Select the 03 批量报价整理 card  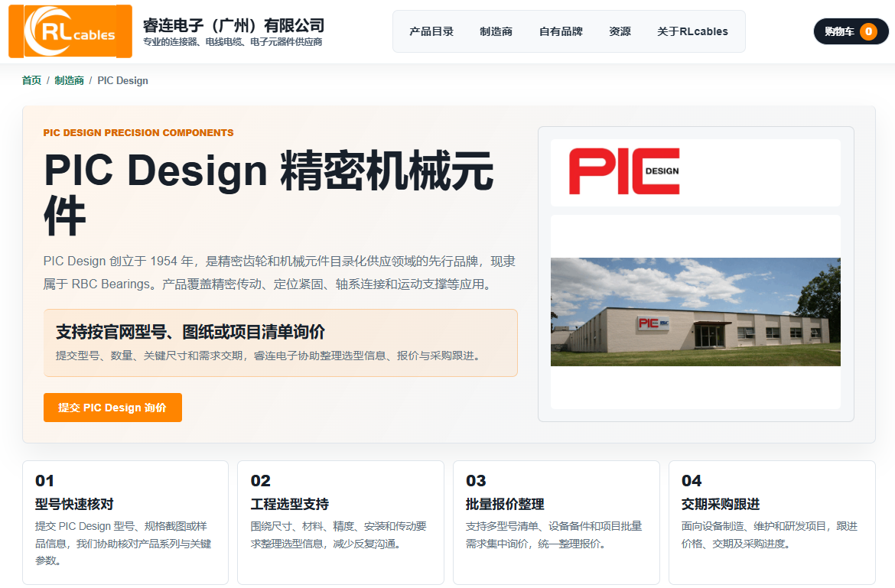point(556,522)
